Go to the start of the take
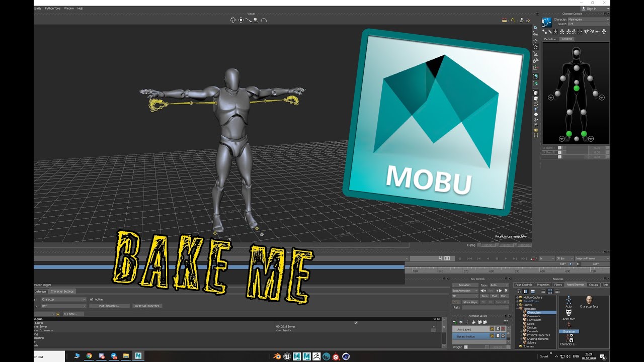 pos(469,258)
